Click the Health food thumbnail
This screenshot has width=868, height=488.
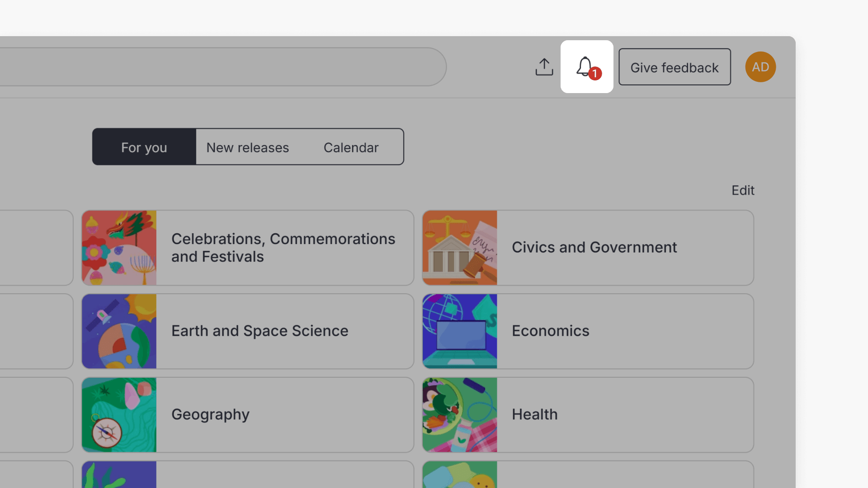pos(459,415)
